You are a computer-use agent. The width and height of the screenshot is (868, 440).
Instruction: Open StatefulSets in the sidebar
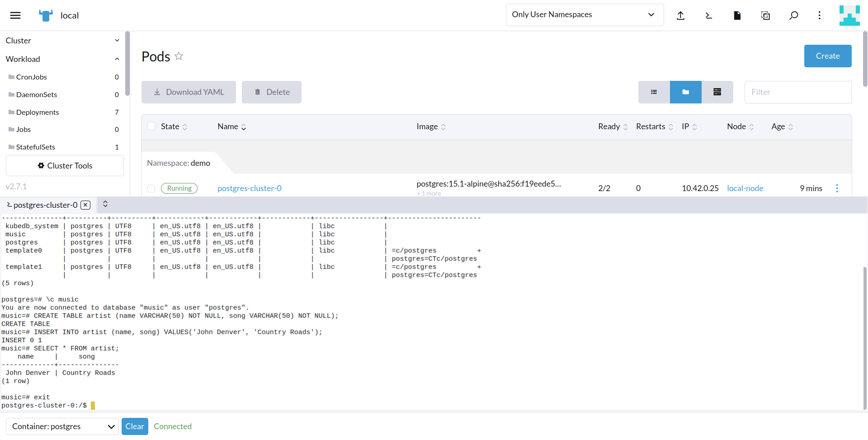pyautogui.click(x=36, y=147)
